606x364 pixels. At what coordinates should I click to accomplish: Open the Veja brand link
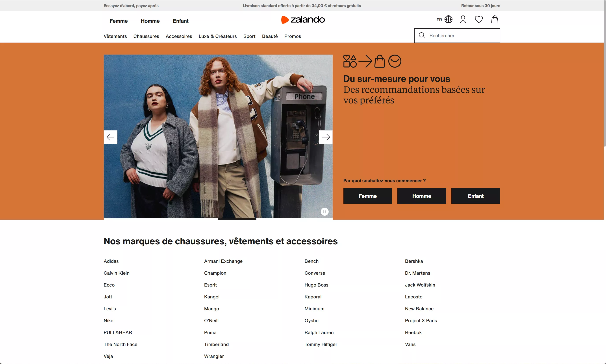[108, 356]
